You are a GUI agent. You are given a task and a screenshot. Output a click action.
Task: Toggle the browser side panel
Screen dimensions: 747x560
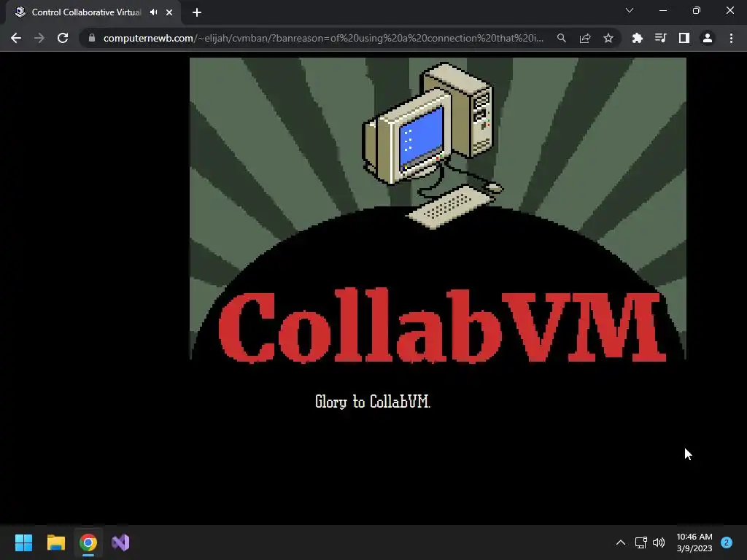pos(684,38)
